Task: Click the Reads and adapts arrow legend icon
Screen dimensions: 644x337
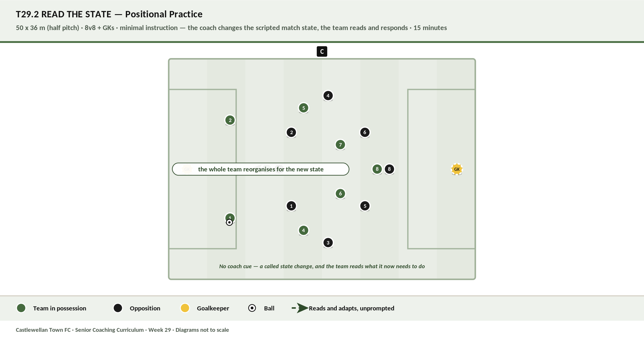Action: click(300, 308)
